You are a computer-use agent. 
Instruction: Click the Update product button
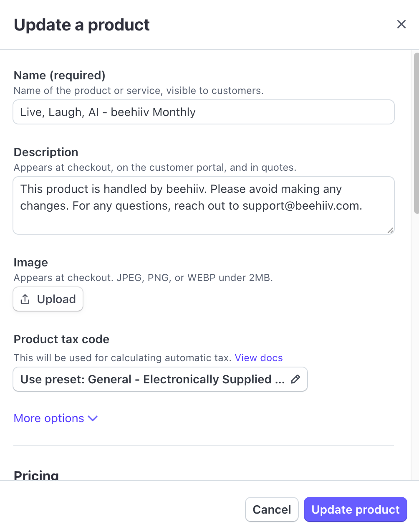[355, 509]
